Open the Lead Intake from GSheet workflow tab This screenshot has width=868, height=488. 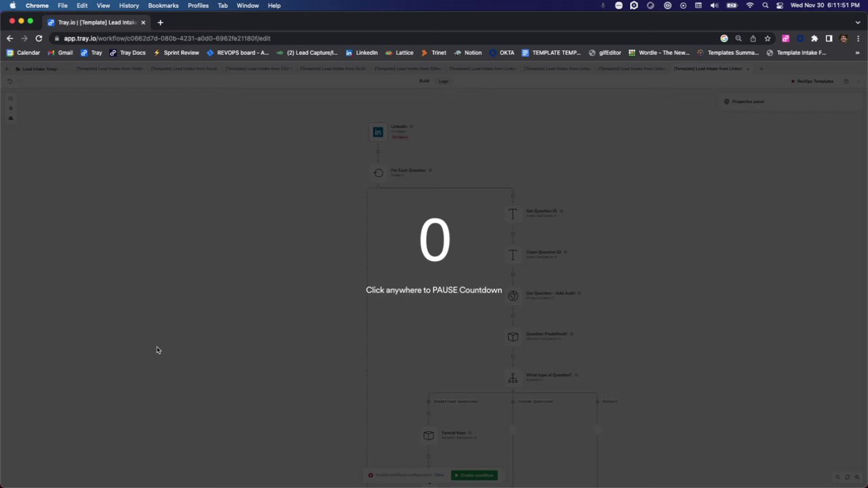(408, 68)
